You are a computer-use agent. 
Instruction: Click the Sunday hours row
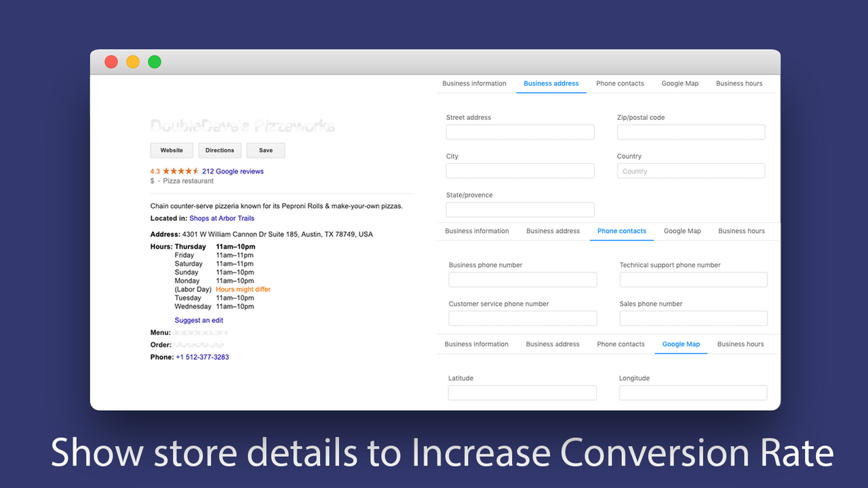214,272
